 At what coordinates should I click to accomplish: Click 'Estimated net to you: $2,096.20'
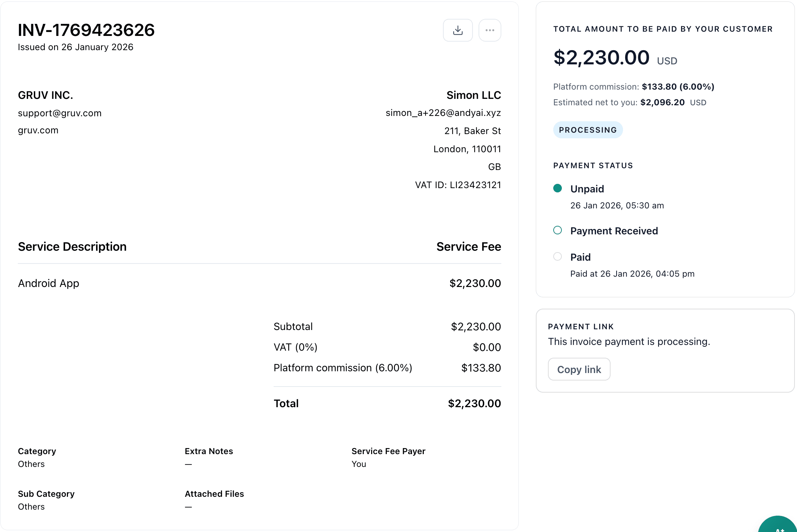(630, 102)
